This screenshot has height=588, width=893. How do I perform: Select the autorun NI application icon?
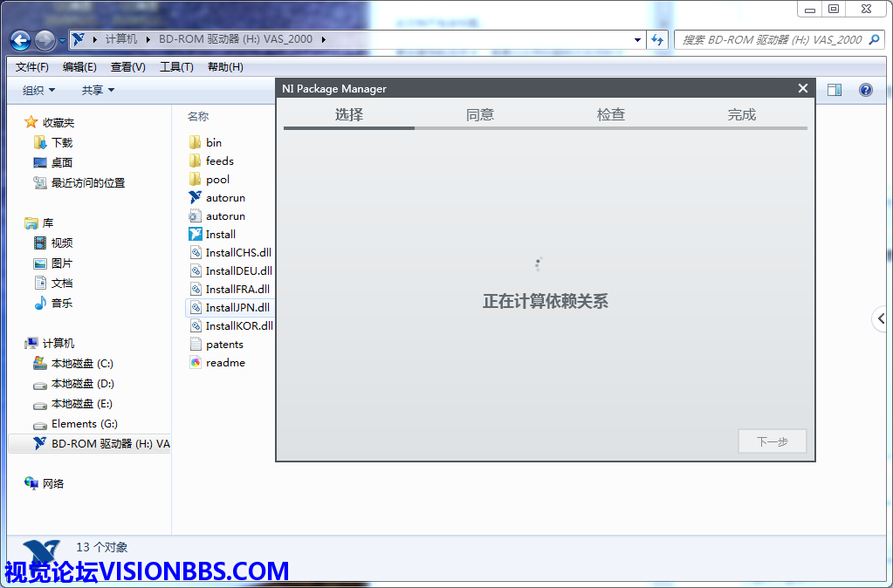(195, 197)
